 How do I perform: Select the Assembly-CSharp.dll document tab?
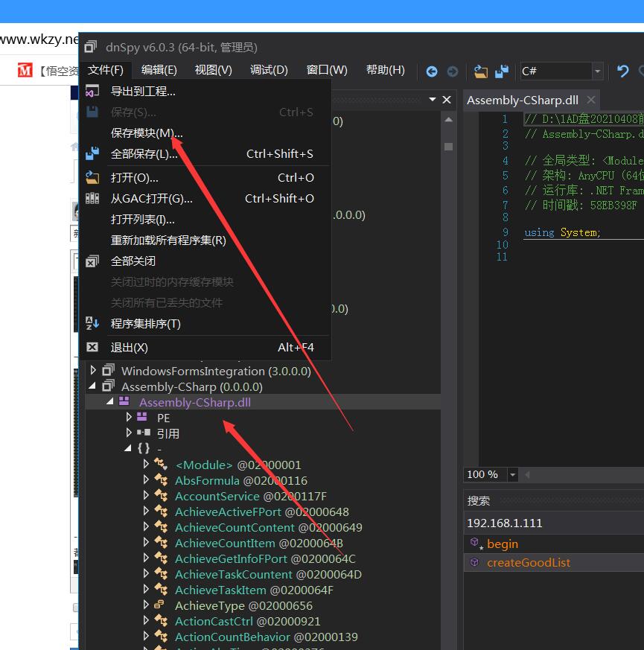[522, 101]
